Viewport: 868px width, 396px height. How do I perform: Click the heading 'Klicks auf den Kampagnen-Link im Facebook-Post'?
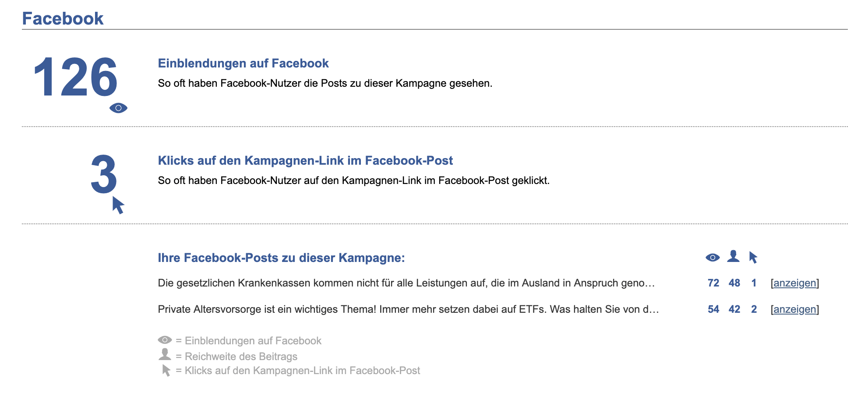click(305, 160)
